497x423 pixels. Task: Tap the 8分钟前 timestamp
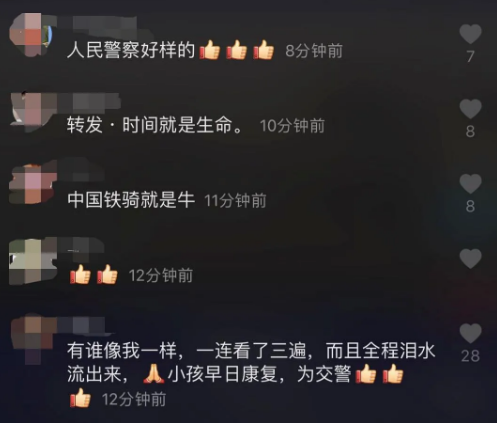[314, 51]
